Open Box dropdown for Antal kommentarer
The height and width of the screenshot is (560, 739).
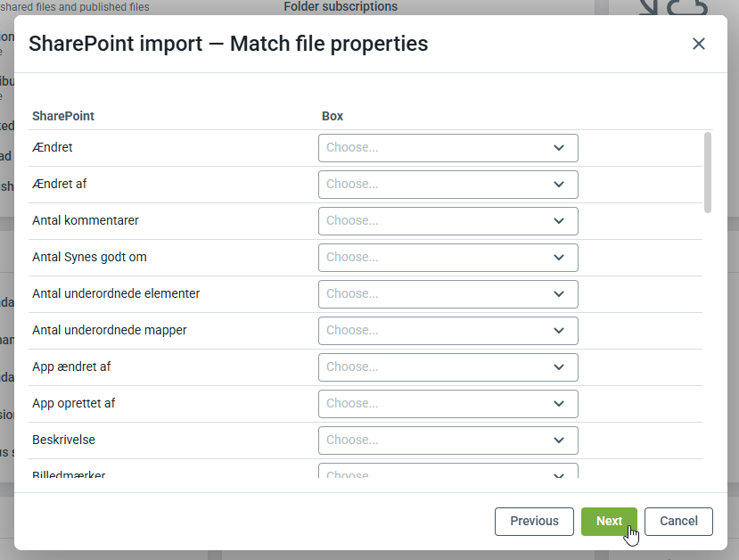(x=448, y=221)
